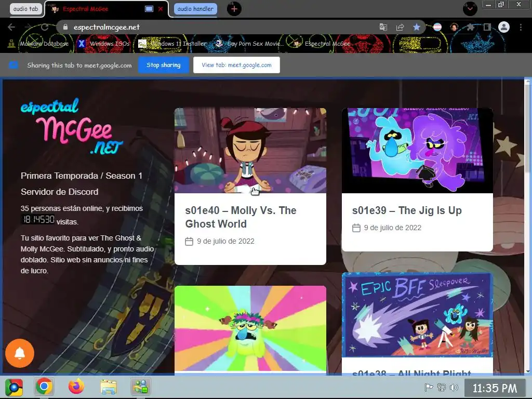Open The Jig Is Up thumbnail
532x399 pixels.
click(417, 151)
